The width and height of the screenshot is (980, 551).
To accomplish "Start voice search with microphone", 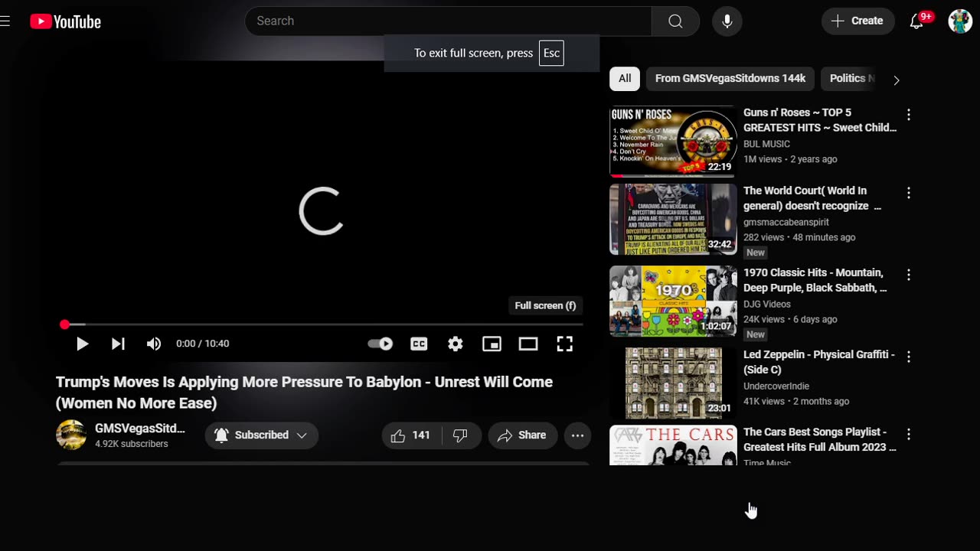I will 727,21.
